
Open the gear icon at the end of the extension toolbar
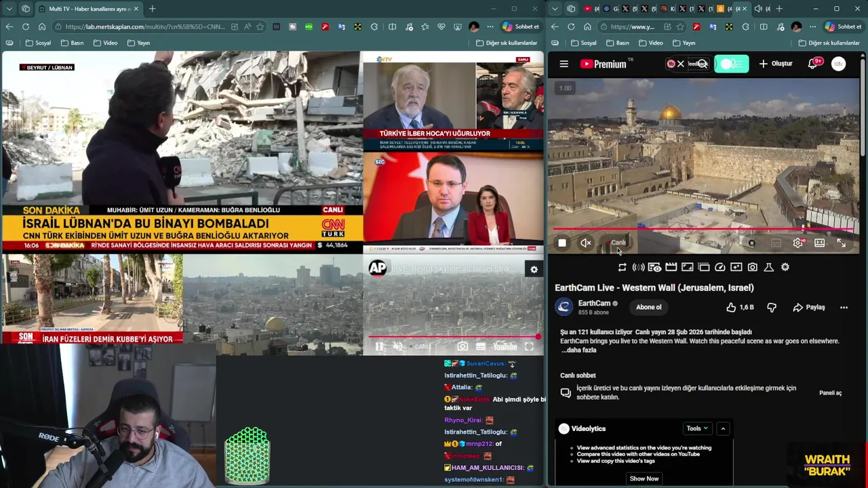click(x=785, y=267)
